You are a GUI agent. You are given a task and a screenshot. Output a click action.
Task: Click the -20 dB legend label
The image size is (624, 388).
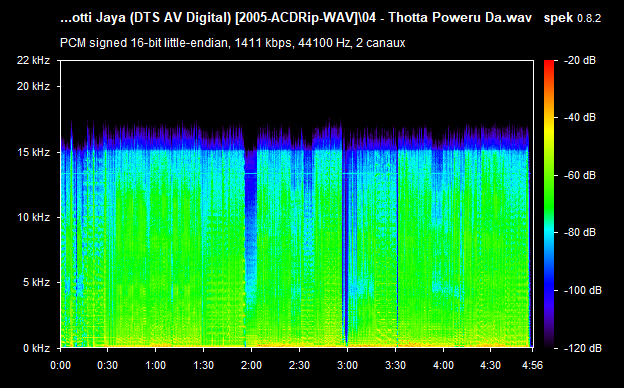(x=580, y=60)
